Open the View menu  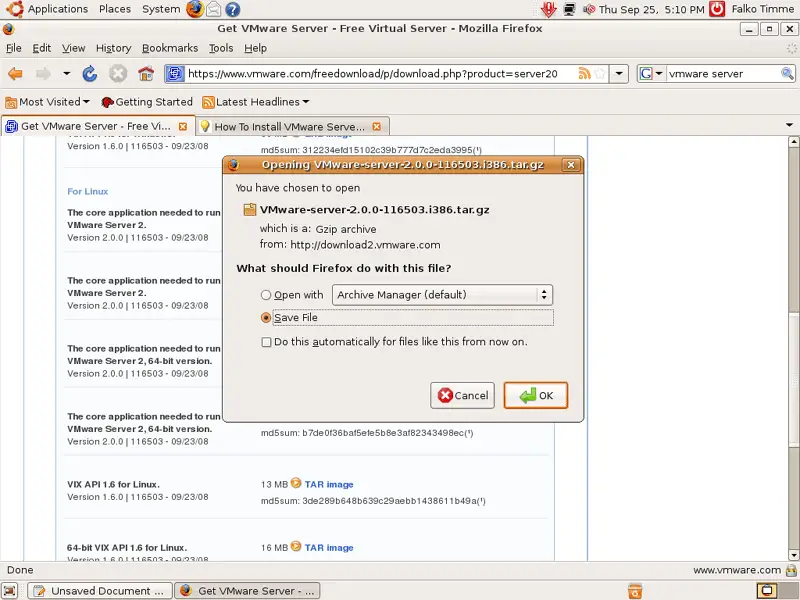click(x=73, y=48)
